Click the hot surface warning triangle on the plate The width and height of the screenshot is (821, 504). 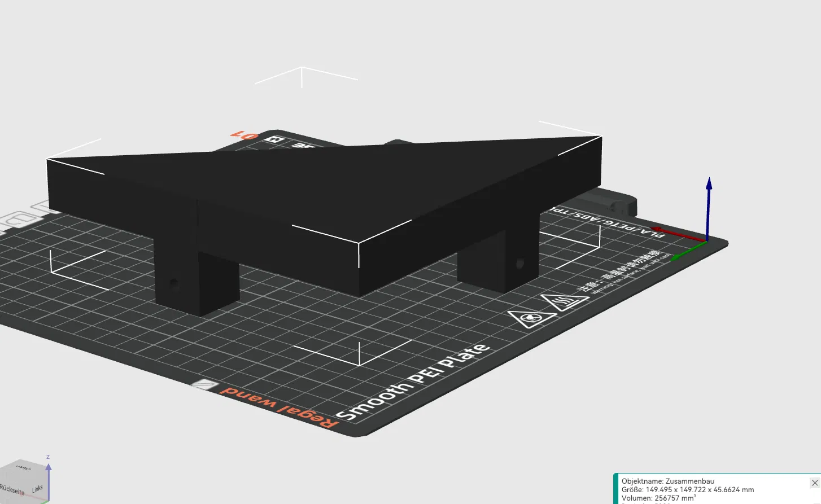(x=565, y=302)
